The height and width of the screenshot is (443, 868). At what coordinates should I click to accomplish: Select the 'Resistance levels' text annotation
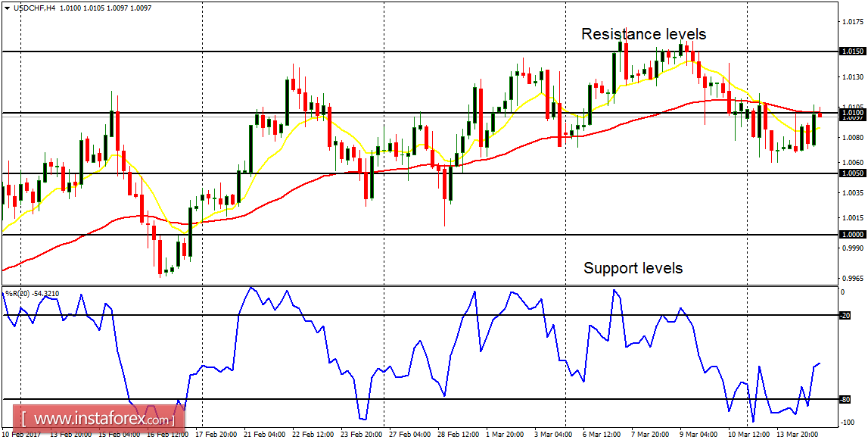pyautogui.click(x=643, y=34)
